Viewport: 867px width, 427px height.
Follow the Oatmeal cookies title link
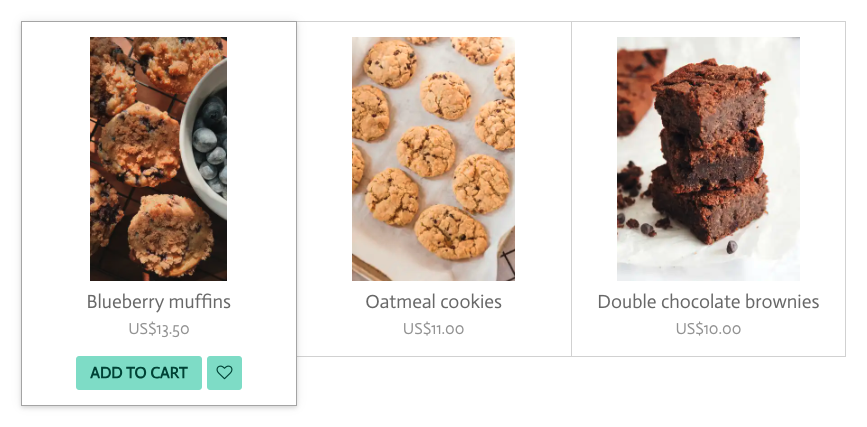click(x=434, y=302)
